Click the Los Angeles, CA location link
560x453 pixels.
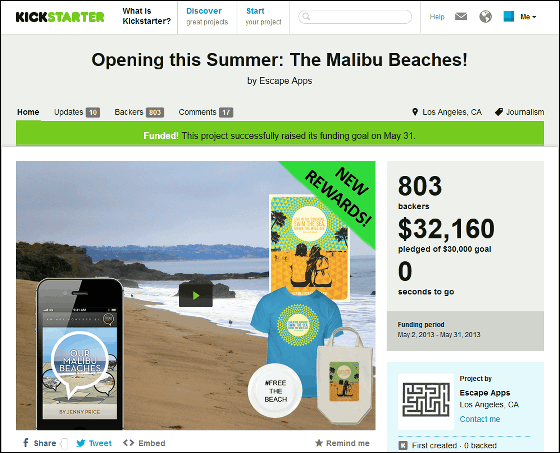click(x=447, y=112)
